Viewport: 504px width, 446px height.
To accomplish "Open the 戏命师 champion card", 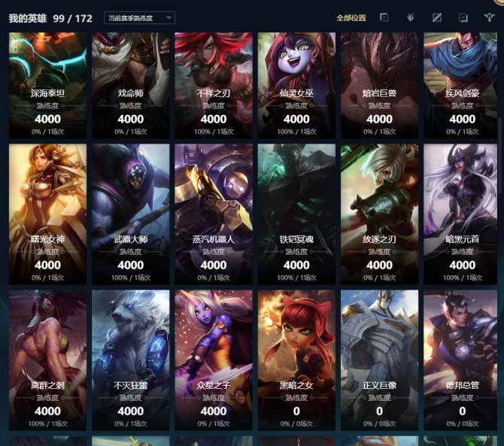I will (130, 85).
